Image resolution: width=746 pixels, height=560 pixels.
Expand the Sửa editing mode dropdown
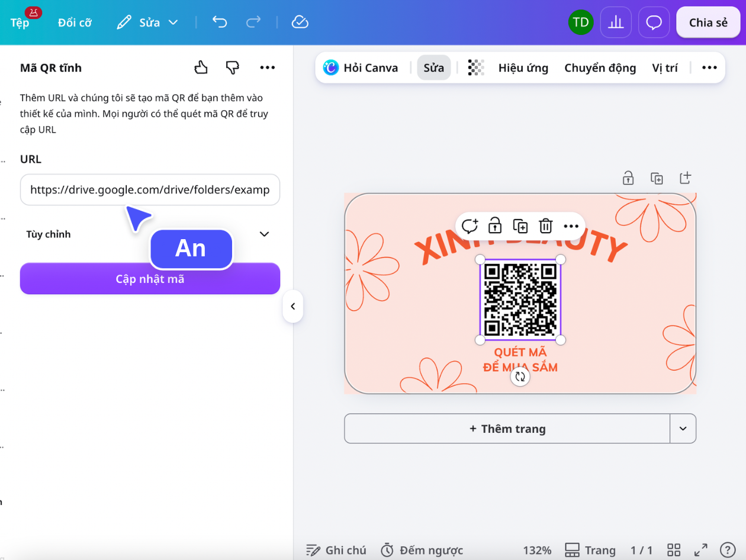pyautogui.click(x=147, y=22)
